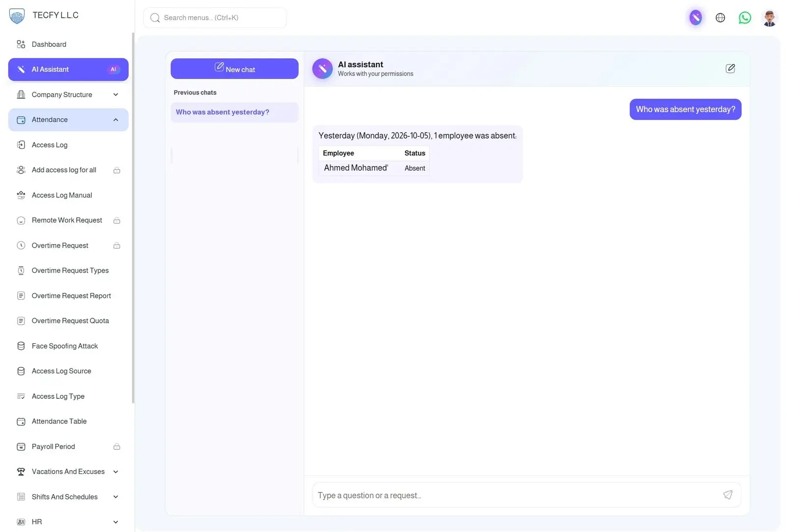Start a New chat
The height and width of the screenshot is (532, 786).
[x=234, y=69]
